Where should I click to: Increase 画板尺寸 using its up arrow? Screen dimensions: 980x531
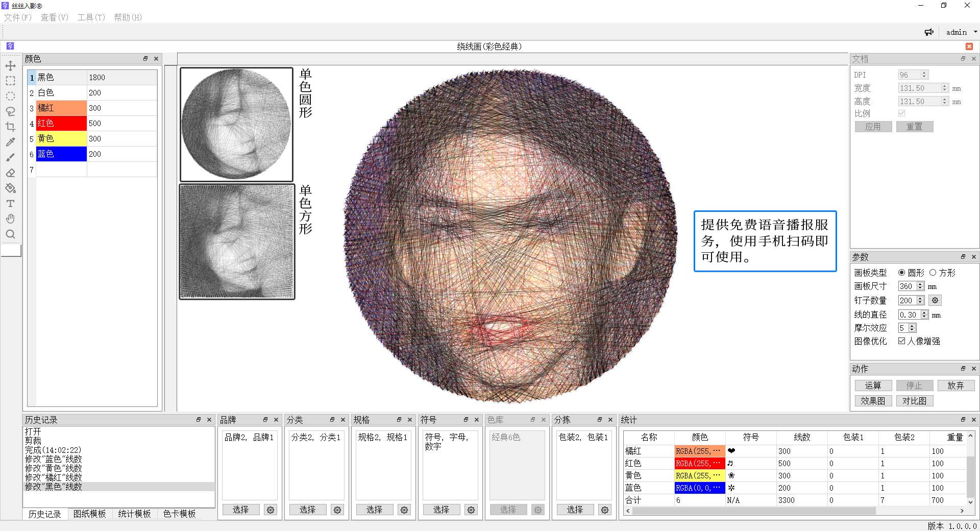click(x=921, y=284)
